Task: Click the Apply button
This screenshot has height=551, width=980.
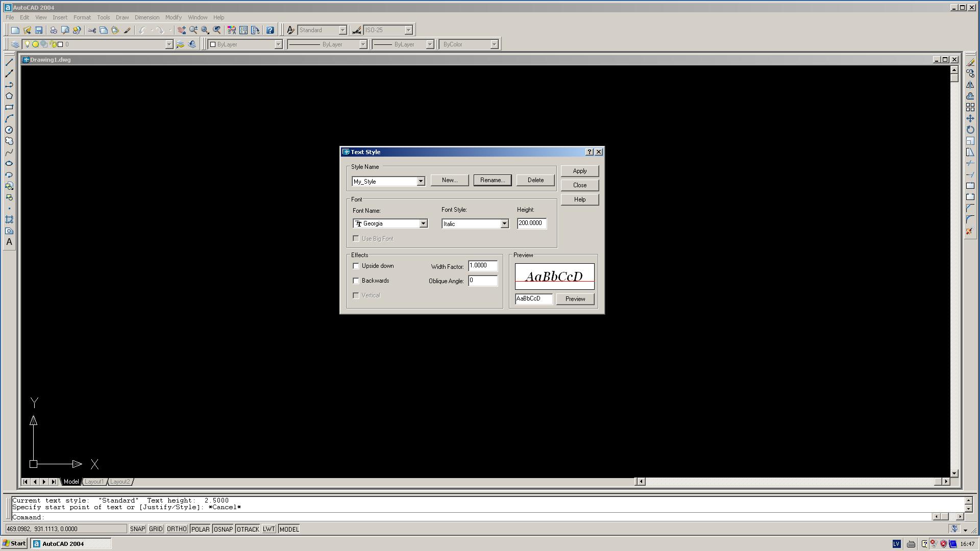Action: coord(579,171)
